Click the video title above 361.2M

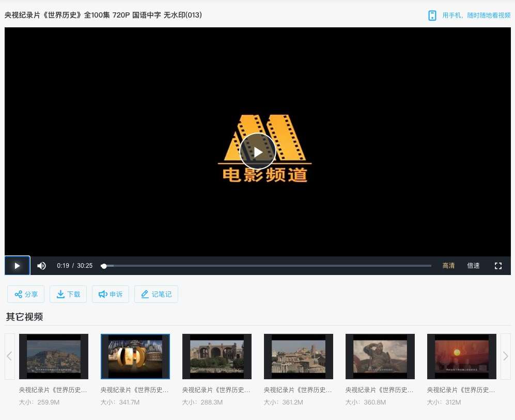298,390
